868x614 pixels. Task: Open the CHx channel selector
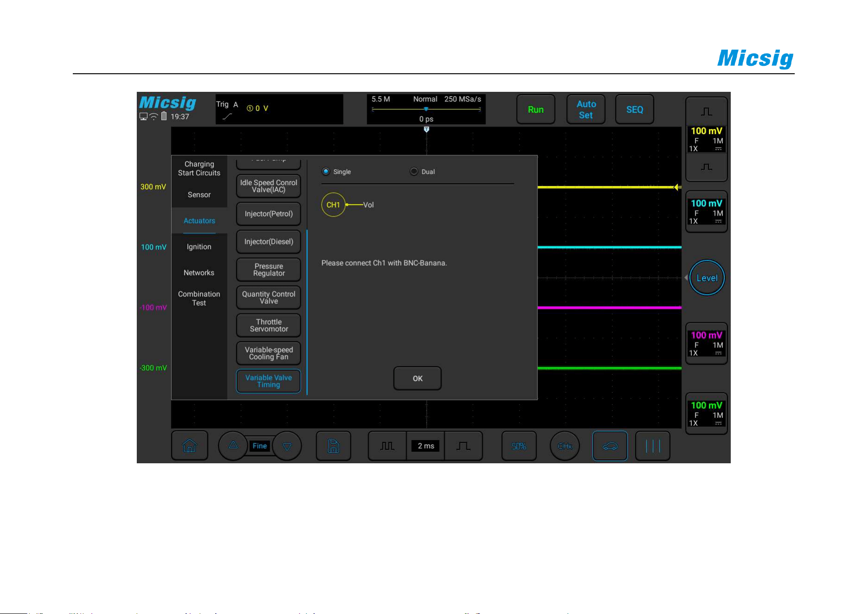pyautogui.click(x=565, y=446)
